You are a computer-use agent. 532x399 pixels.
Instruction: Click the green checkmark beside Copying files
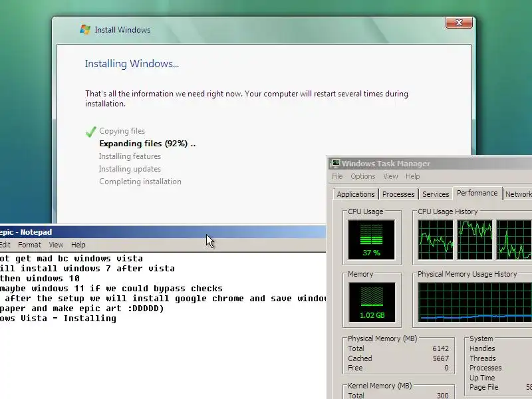pyautogui.click(x=90, y=131)
